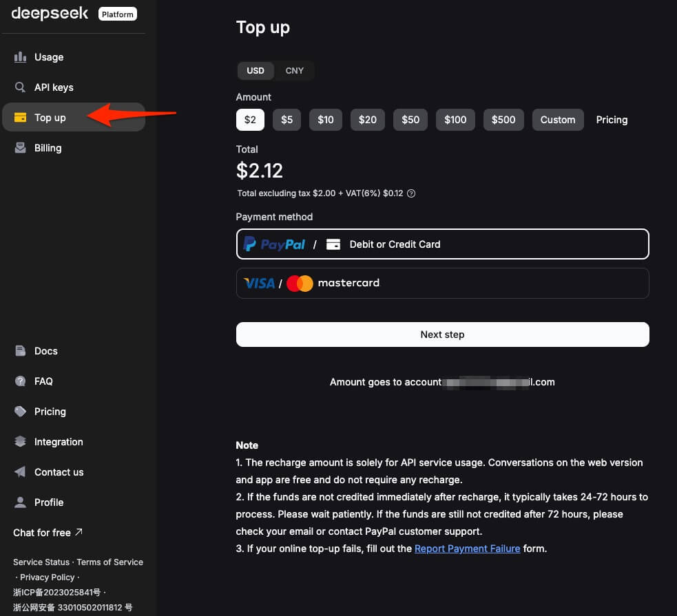Open the Privacy Policy footer link
Viewport: 677px width, 616px height.
click(48, 577)
